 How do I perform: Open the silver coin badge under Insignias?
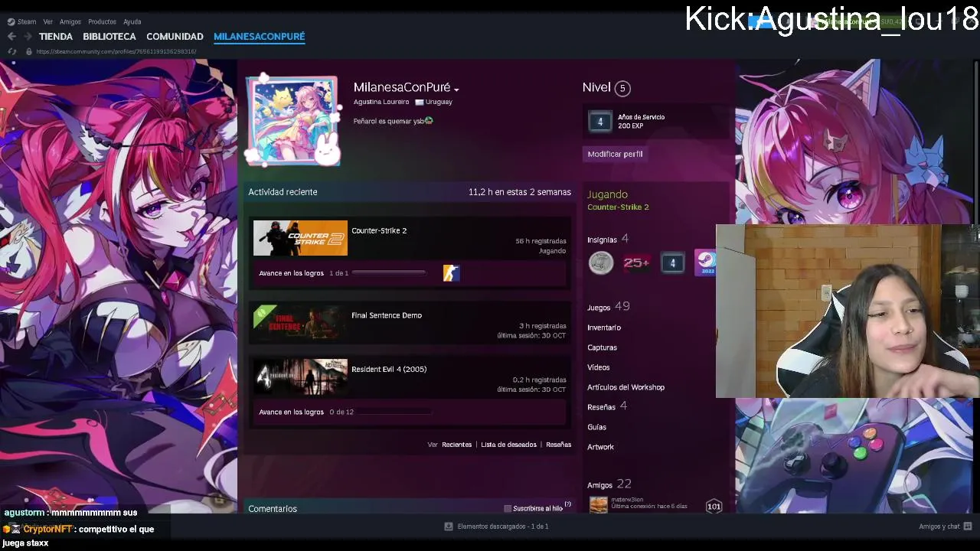tap(601, 262)
